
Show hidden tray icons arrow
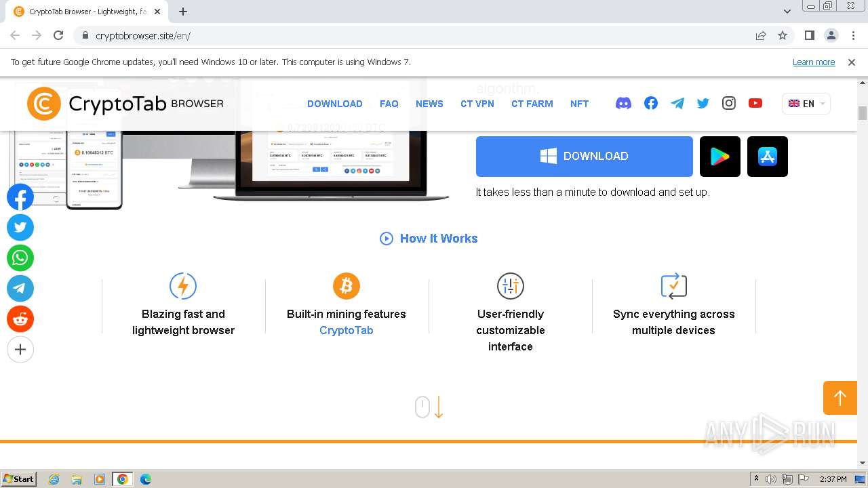click(x=756, y=479)
